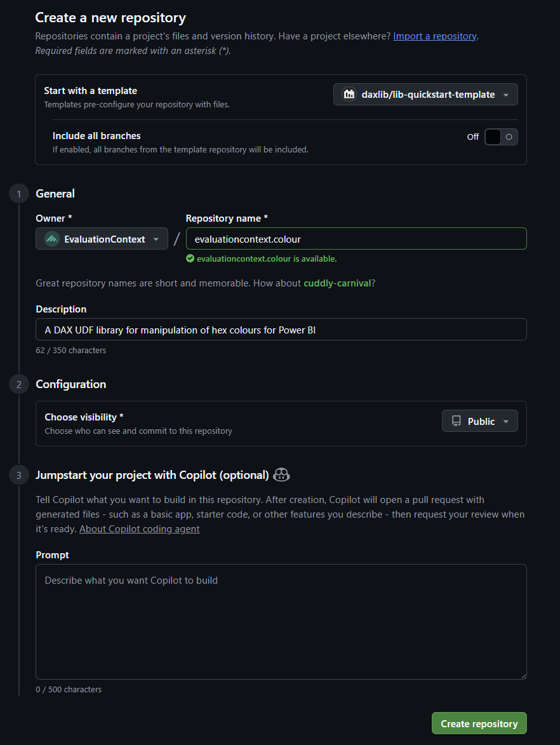
Task: Click the Create repository button
Action: point(479,723)
